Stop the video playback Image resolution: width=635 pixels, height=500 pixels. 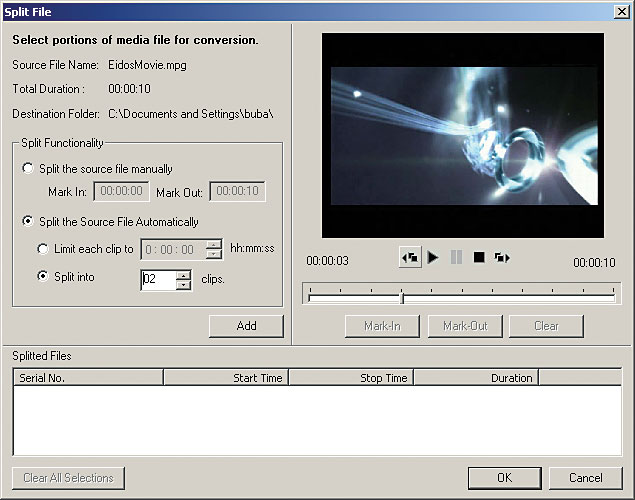[479, 257]
